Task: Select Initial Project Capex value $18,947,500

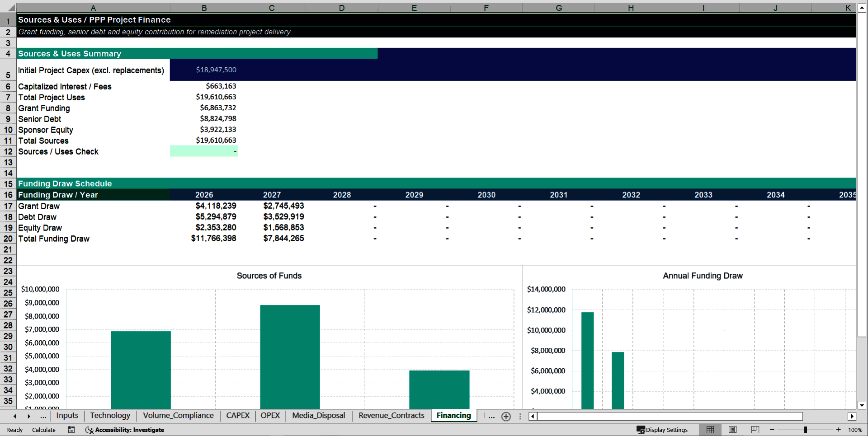Action: 204,70
